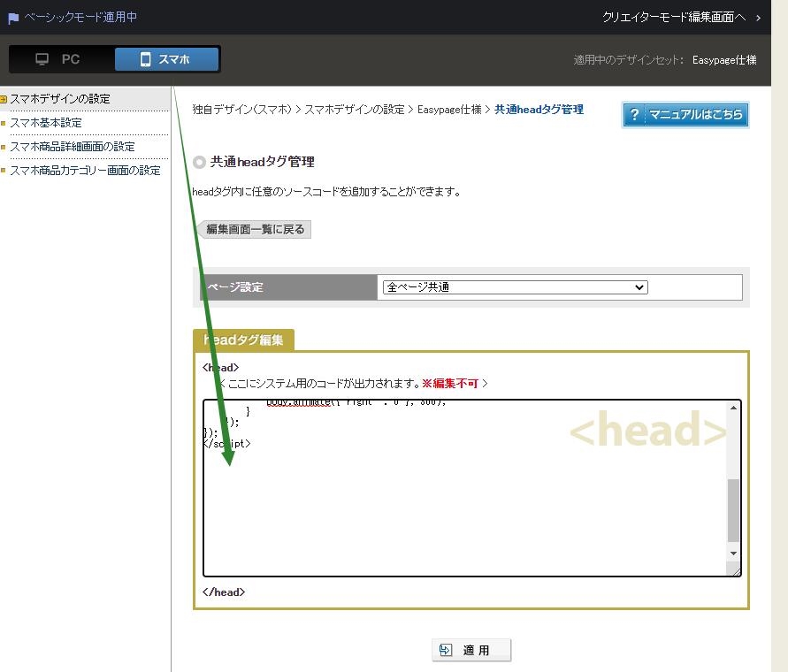Open the 全ページ共通 page setting dropdown

(x=515, y=287)
